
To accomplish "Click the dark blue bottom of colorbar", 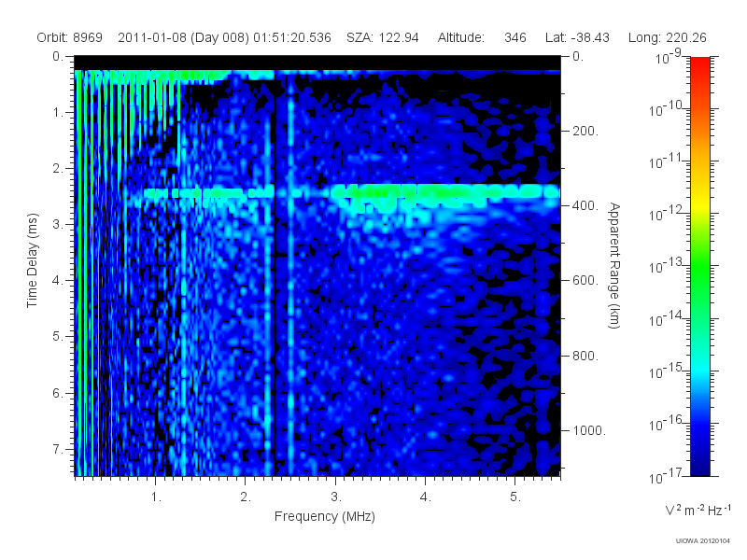I will pyautogui.click(x=699, y=469).
